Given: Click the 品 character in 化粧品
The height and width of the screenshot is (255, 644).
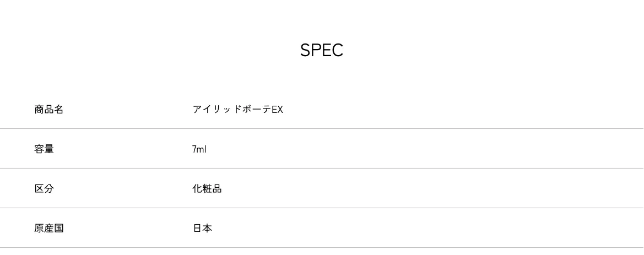Looking at the screenshot, I should [217, 189].
